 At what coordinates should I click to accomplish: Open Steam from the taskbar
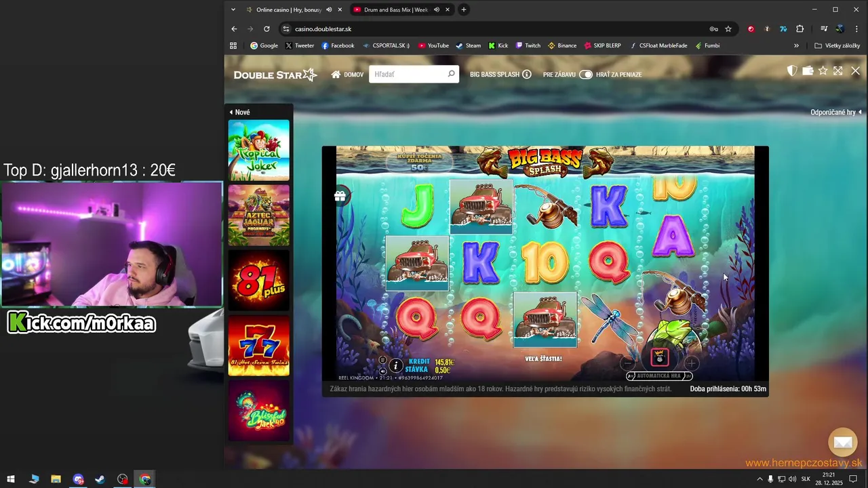(x=100, y=479)
